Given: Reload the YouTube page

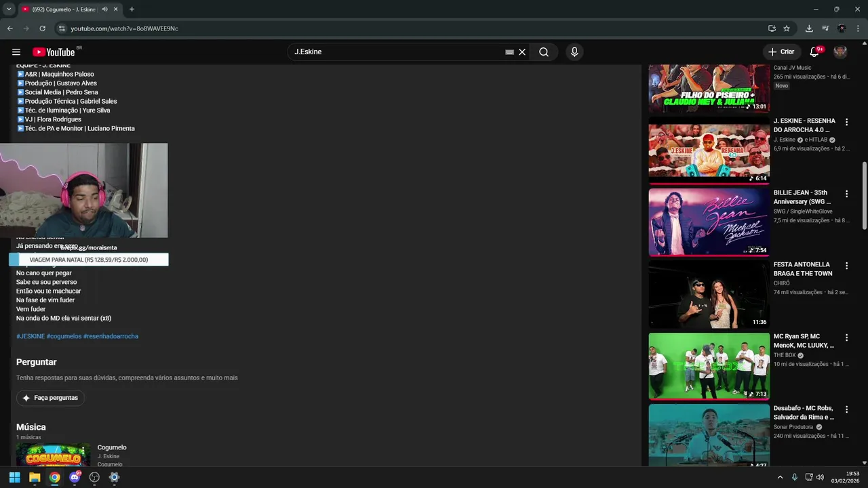Looking at the screenshot, I should (x=42, y=28).
